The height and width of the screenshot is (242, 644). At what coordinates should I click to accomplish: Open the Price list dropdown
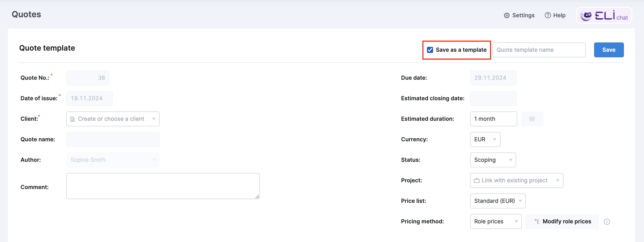(497, 201)
